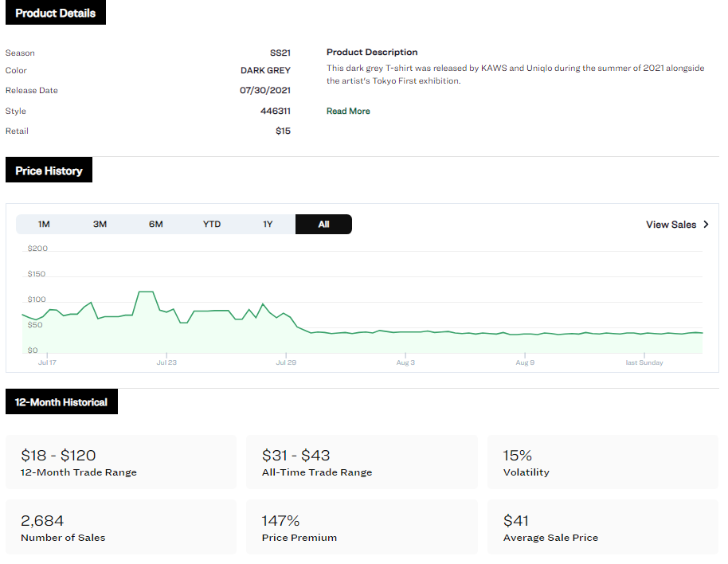The image size is (728, 564).
Task: Click the price peak on the chart line
Action: [146, 292]
